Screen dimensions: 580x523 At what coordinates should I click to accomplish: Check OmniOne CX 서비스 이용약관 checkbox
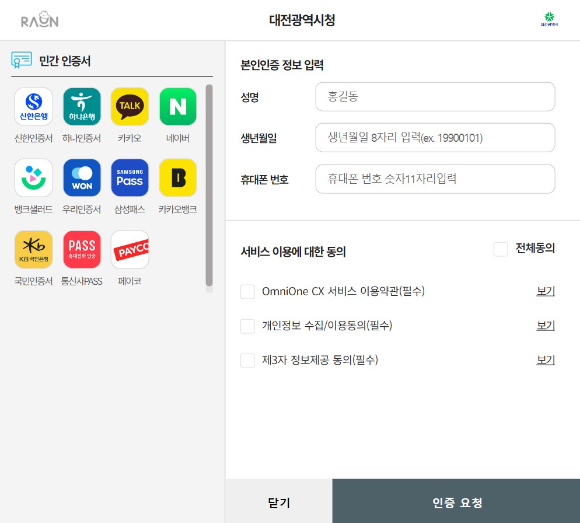click(x=247, y=291)
